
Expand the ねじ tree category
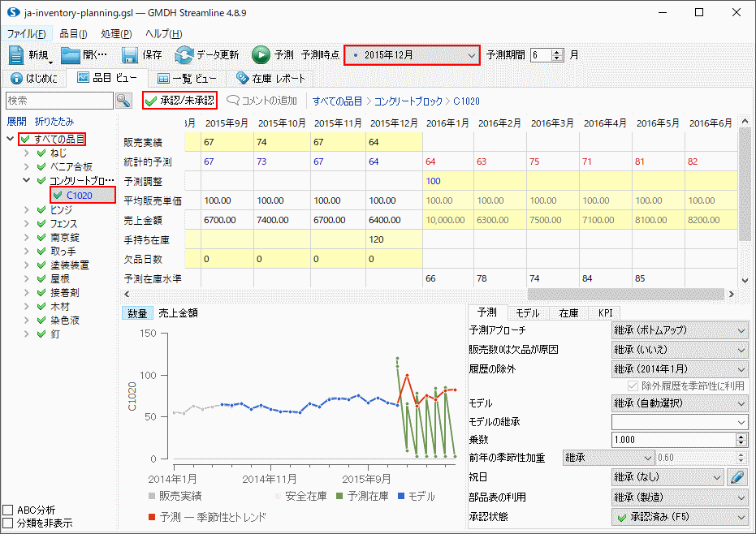click(28, 153)
